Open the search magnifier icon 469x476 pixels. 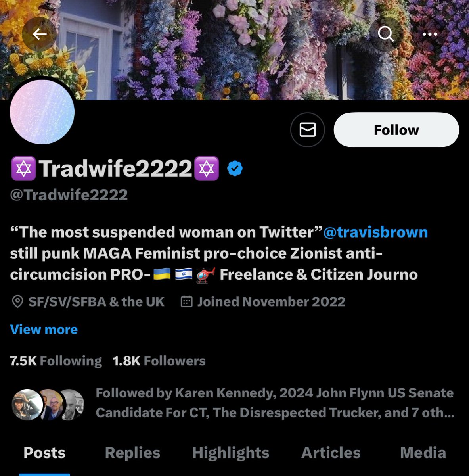coord(386,34)
